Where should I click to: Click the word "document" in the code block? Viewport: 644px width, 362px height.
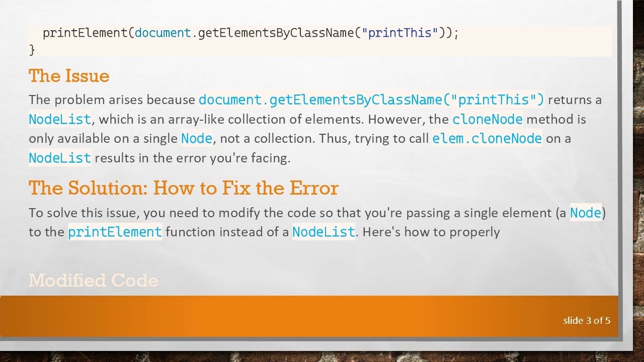[x=163, y=33]
